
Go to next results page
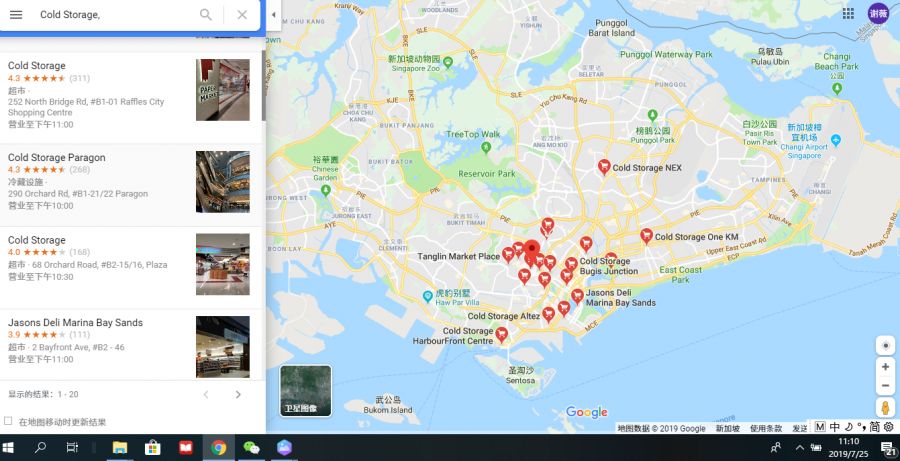238,394
